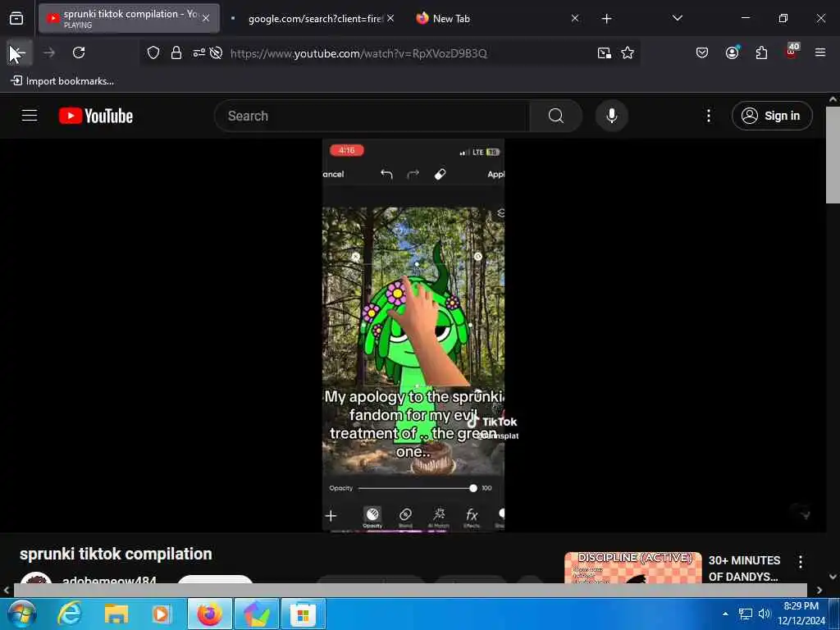Click the sprunki tiktok compilation video title
The image size is (840, 630).
pyautogui.click(x=116, y=554)
